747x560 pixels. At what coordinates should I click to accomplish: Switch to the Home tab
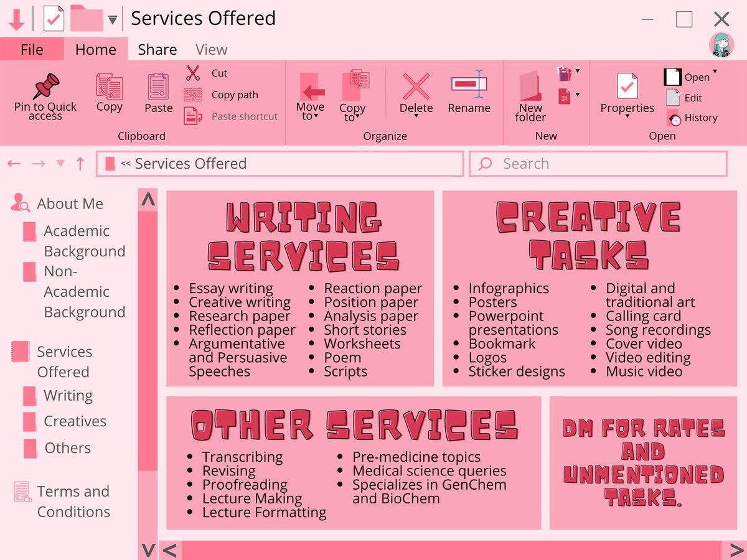(96, 49)
